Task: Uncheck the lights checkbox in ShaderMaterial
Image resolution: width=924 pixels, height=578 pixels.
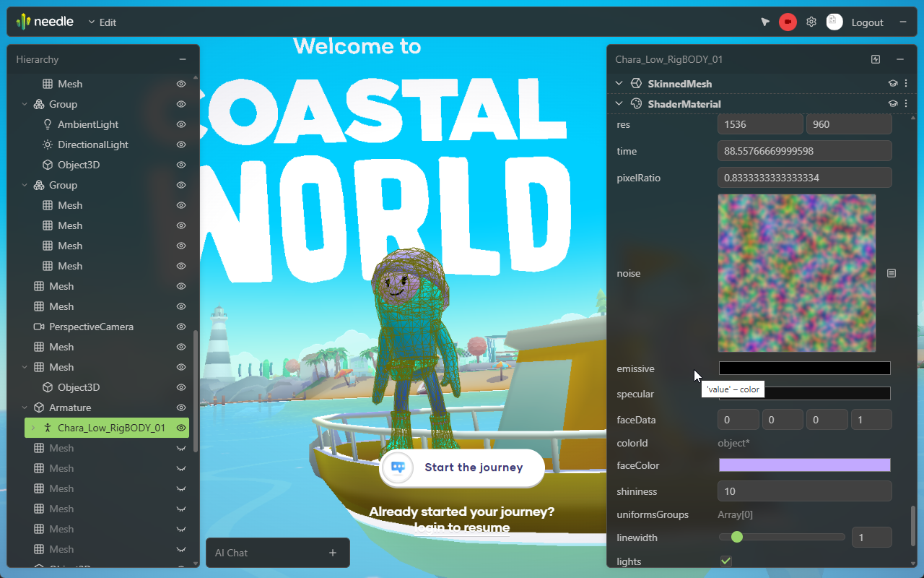Action: 725,561
